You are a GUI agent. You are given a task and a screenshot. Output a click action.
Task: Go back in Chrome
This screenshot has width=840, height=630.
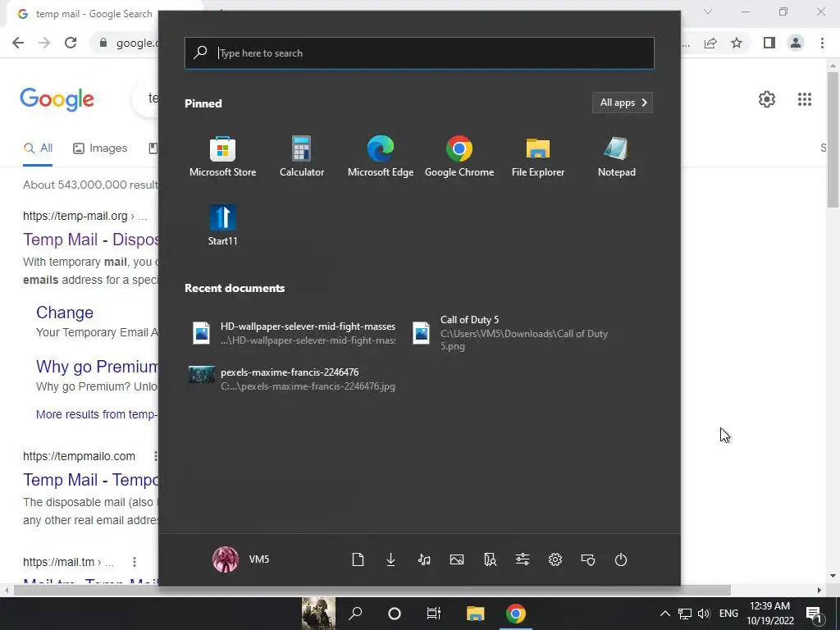click(18, 43)
